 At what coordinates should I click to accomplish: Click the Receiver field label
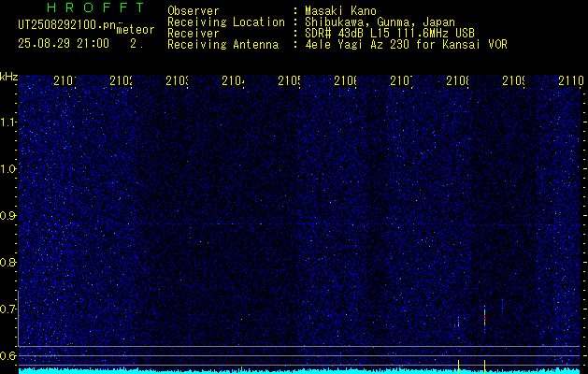pos(194,34)
